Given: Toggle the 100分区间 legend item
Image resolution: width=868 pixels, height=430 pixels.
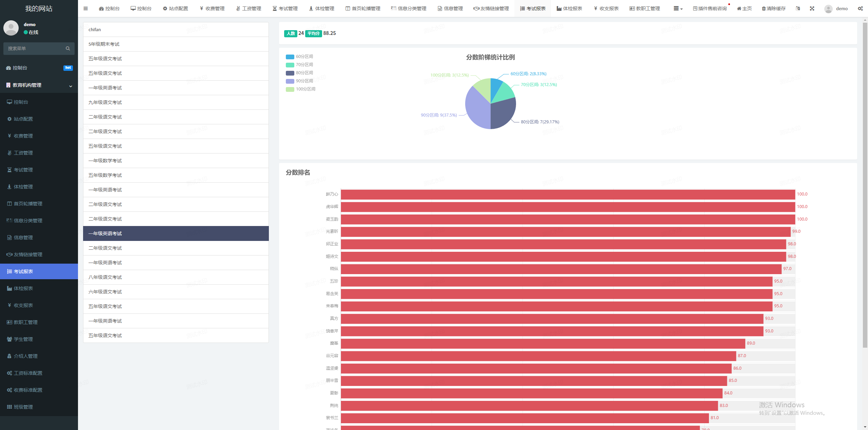Looking at the screenshot, I should click(x=301, y=89).
